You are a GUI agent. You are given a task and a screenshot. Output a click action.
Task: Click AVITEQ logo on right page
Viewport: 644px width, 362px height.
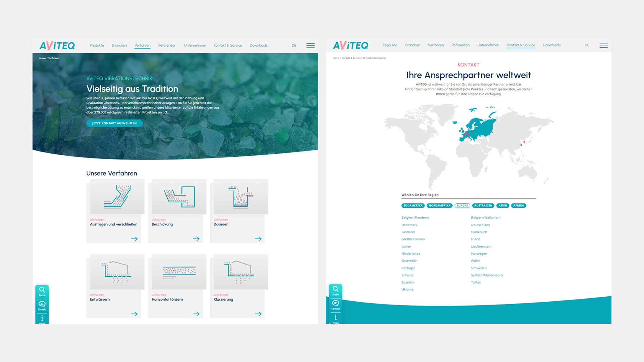(x=351, y=45)
